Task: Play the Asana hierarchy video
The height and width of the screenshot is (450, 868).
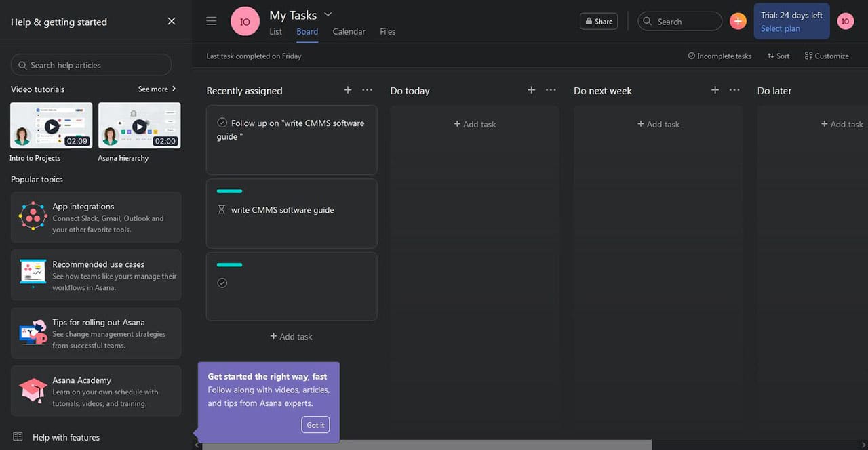Action: (140, 126)
